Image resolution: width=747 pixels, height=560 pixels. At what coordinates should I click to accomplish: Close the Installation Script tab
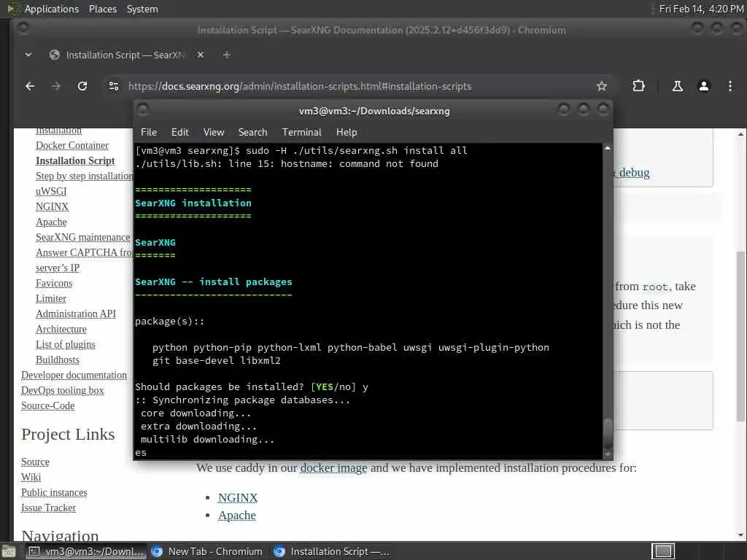coord(201,55)
